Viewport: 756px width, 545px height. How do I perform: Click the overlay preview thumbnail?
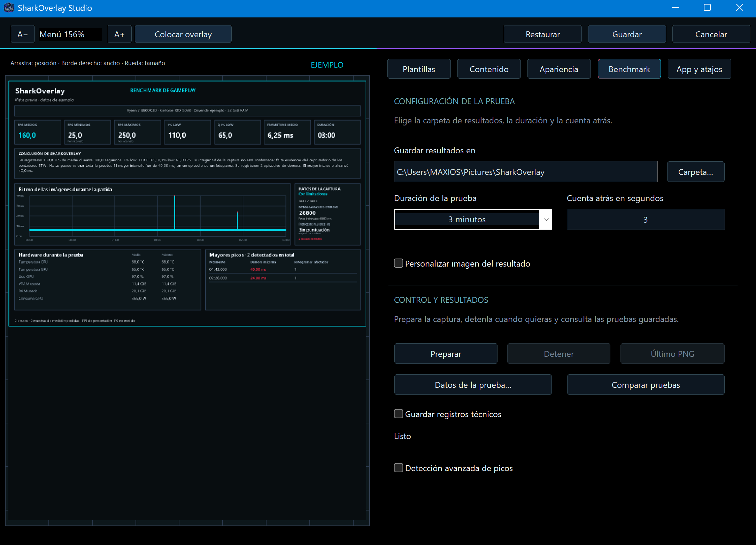coord(187,204)
